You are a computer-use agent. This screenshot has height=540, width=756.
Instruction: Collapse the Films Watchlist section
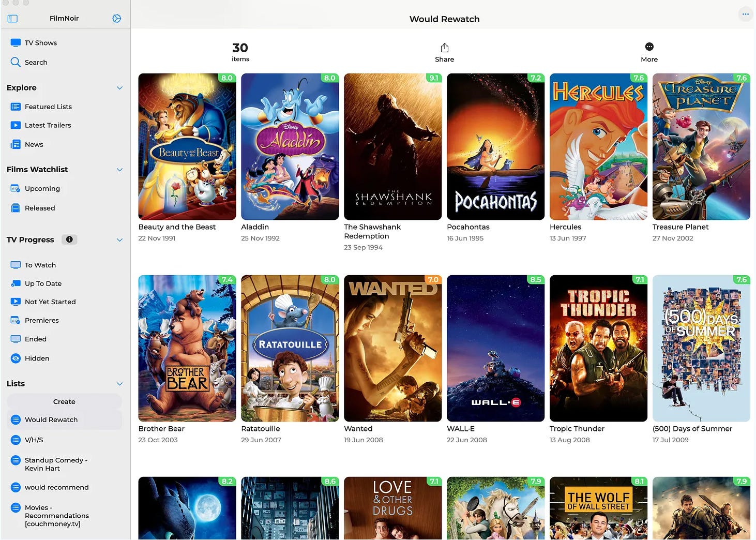[x=119, y=170]
